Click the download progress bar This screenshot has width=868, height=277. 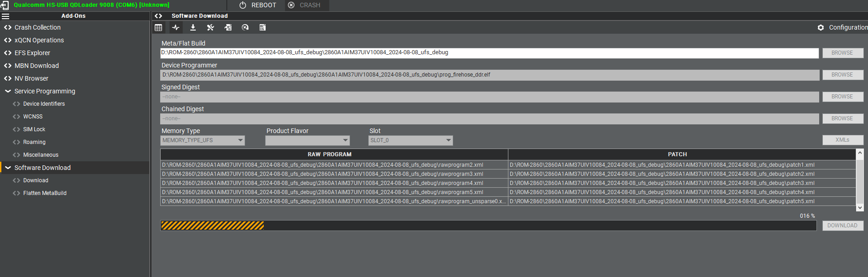(488, 226)
